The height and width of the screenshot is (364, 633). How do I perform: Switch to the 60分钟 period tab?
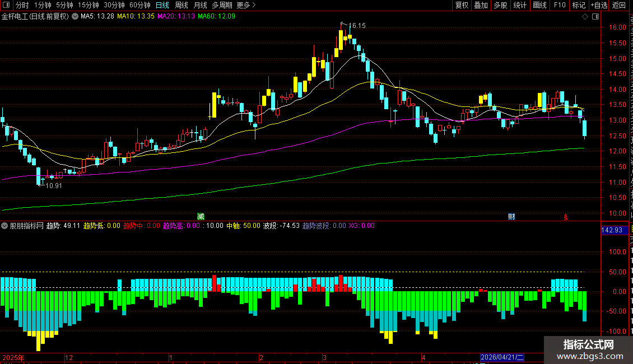pyautogui.click(x=139, y=5)
